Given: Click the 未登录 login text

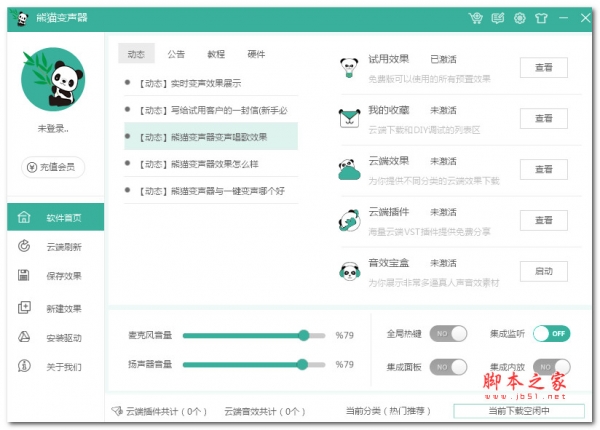Looking at the screenshot, I should point(53,129).
